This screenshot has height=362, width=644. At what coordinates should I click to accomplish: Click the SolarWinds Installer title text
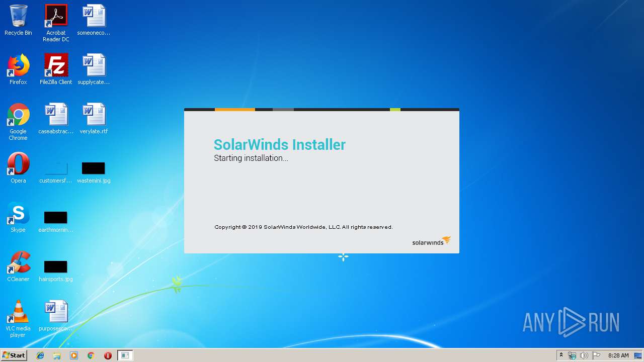click(280, 145)
